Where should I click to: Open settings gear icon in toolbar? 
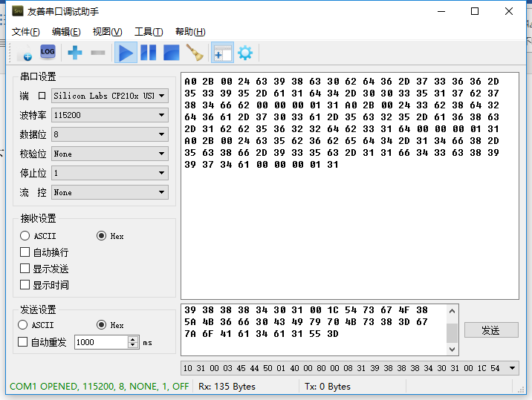[244, 53]
